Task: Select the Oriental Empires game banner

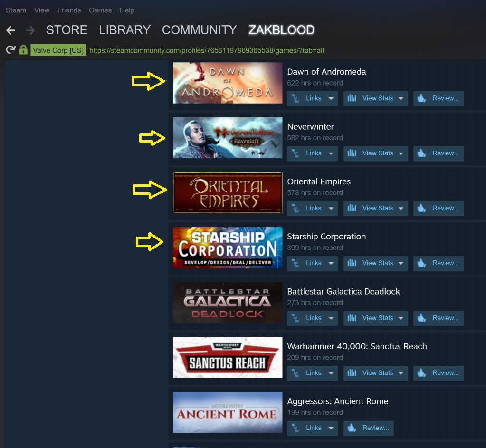Action: 228,192
